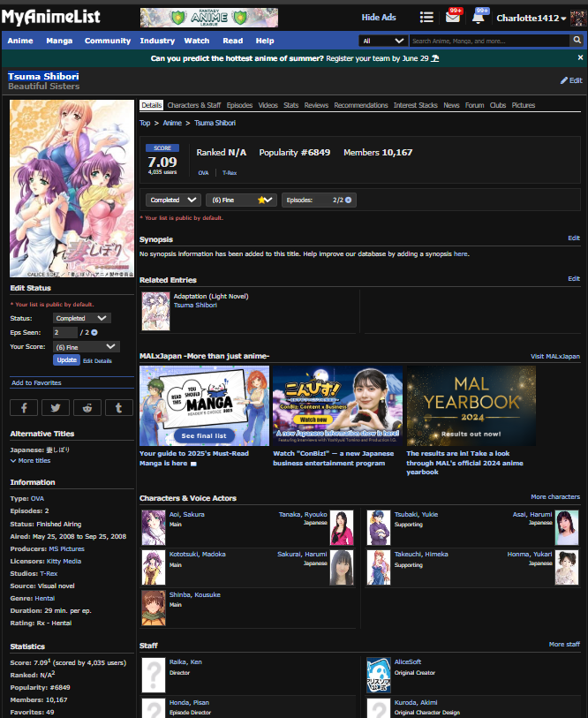
Task: Switch to the Reviews tab
Action: pos(316,105)
